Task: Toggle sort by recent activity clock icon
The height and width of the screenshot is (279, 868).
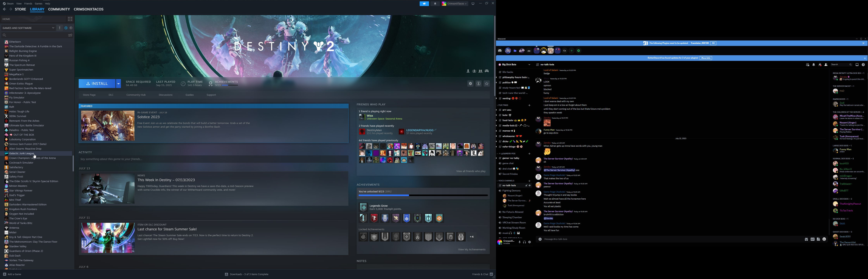Action: [66, 28]
